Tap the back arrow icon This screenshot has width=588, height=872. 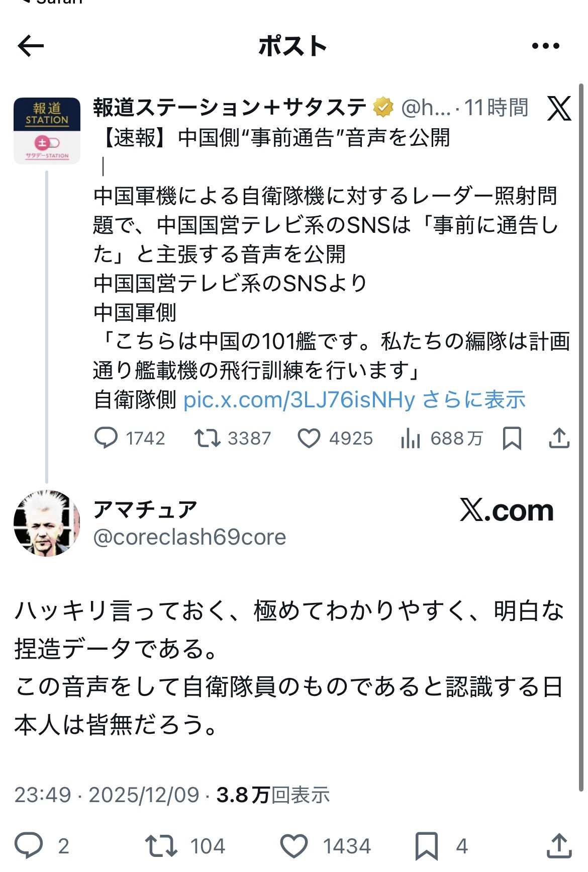31,46
